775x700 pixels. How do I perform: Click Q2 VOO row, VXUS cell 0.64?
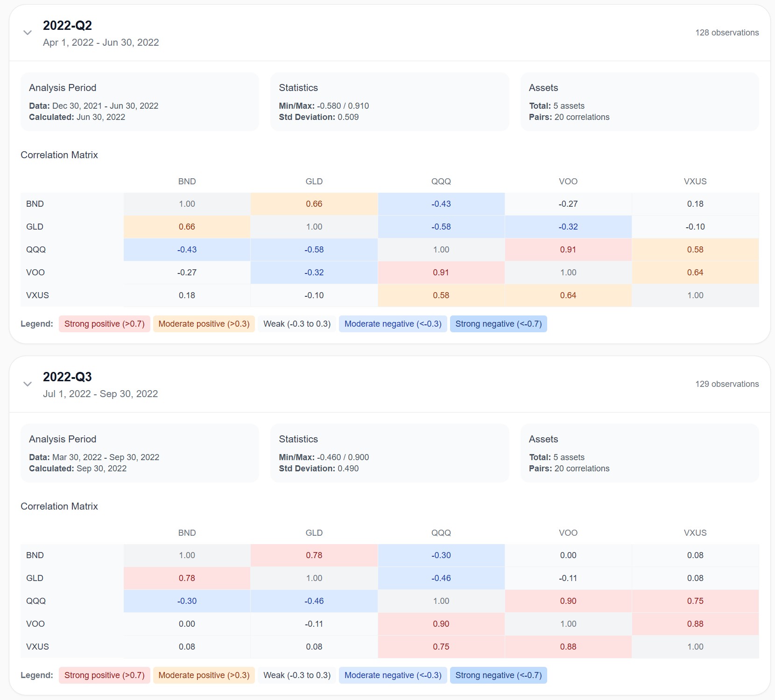tap(695, 273)
